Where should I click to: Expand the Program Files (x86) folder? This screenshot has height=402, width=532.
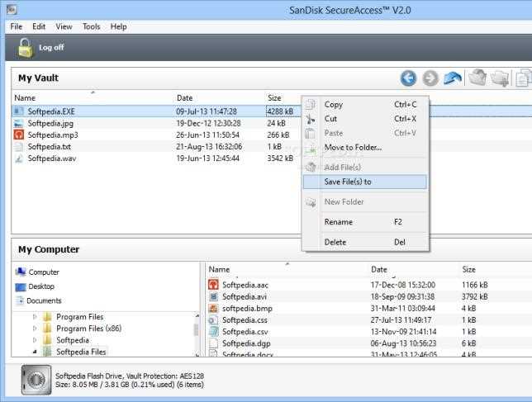(35, 329)
